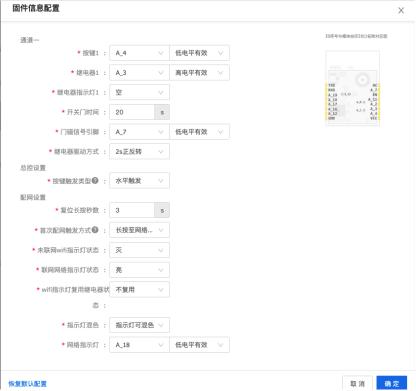Click the 固件信息配置 dialog title

tap(36, 8)
